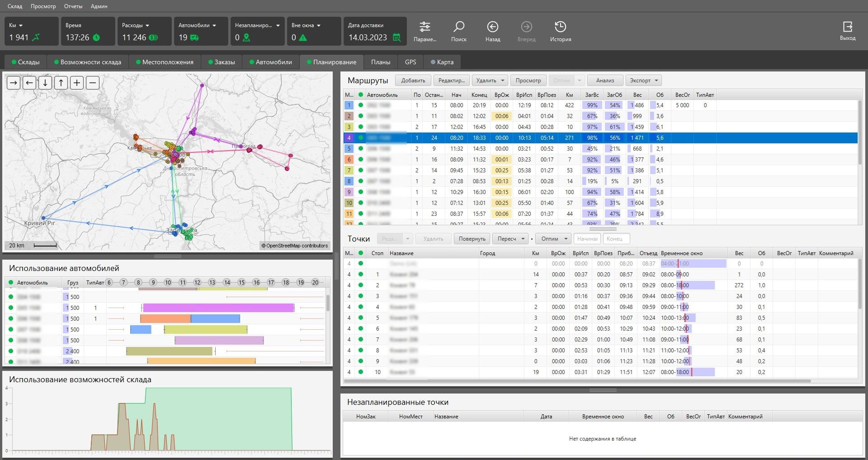Click the Поиск magnifier icon
Screen dimensions: 868x460
(x=458, y=27)
